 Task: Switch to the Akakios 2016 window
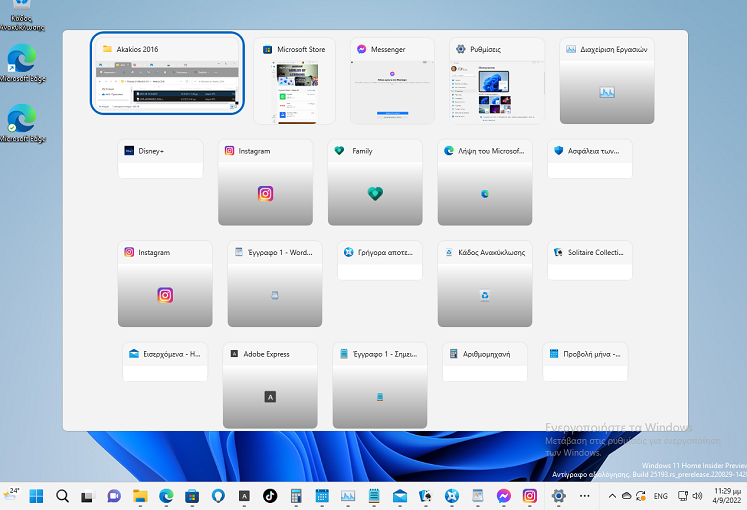point(167,73)
